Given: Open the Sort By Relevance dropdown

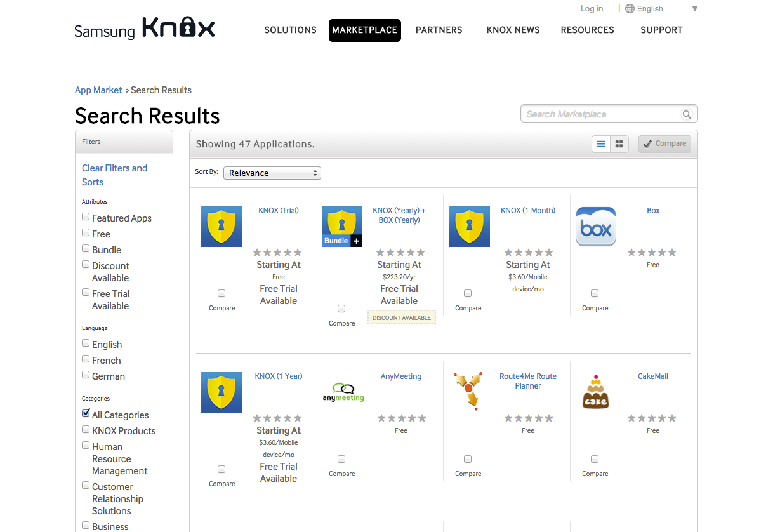Looking at the screenshot, I should pos(272,173).
